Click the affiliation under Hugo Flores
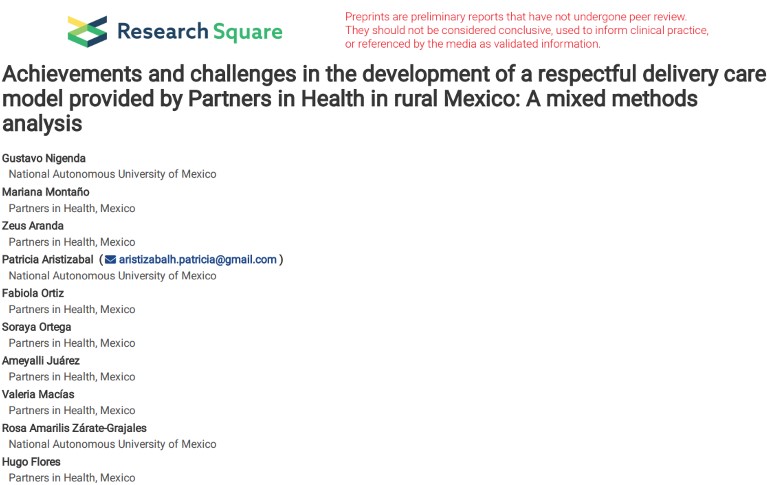This screenshot has width=767, height=485. pyautogui.click(x=72, y=478)
